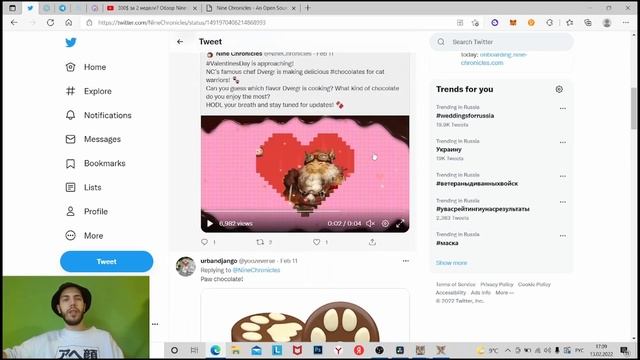Viewport: 640px width, 360px height.
Task: Go to Home in the sidebar
Action: pos(86,67)
